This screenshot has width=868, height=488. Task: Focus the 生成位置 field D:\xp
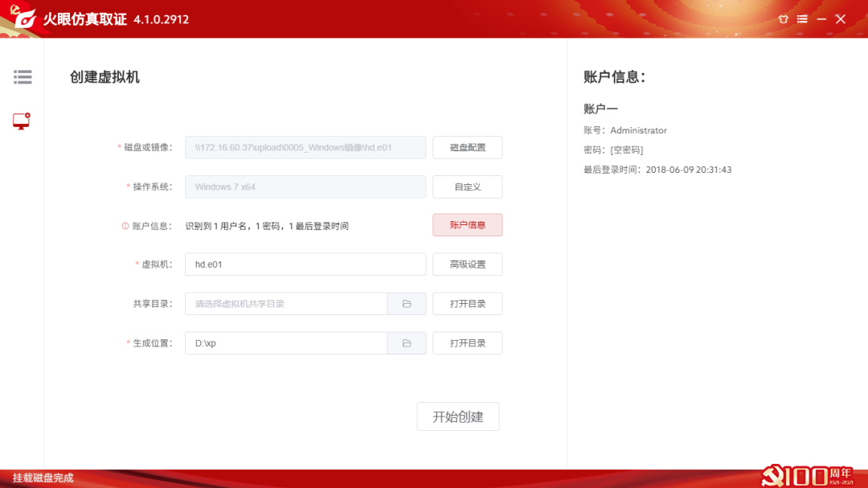pos(286,342)
